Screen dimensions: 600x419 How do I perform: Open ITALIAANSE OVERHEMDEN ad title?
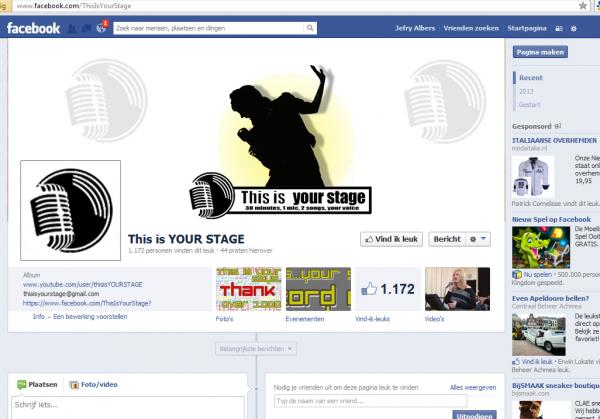[554, 140]
